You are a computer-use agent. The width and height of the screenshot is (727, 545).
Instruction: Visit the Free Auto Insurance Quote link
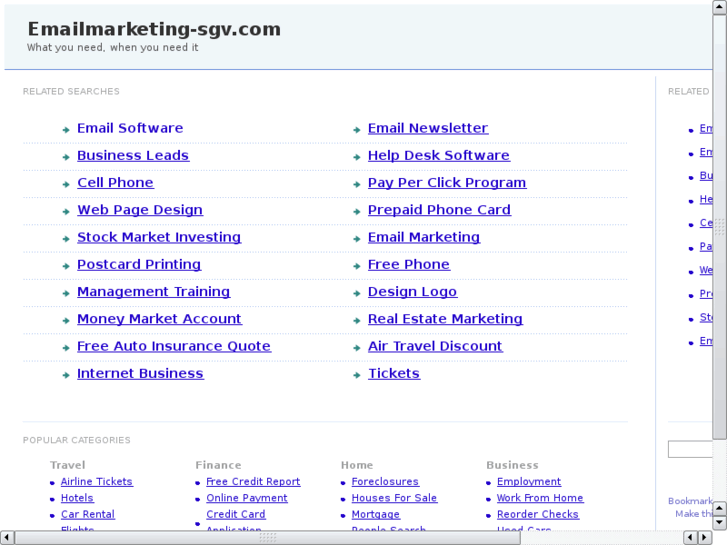tap(173, 346)
